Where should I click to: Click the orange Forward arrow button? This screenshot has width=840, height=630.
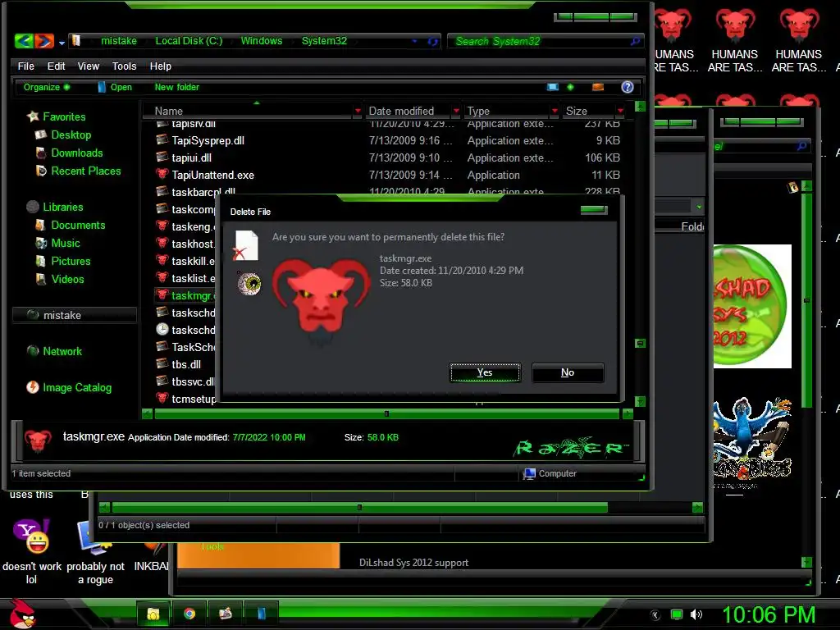tap(44, 41)
